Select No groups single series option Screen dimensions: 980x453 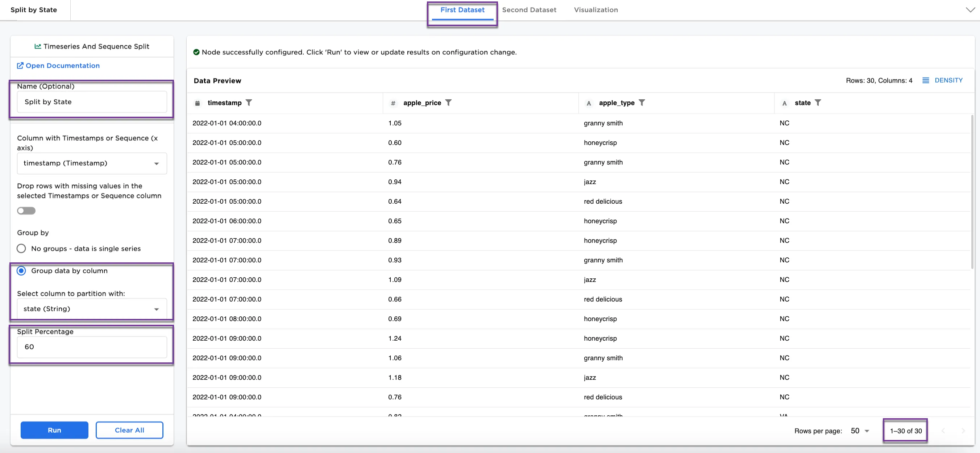21,248
